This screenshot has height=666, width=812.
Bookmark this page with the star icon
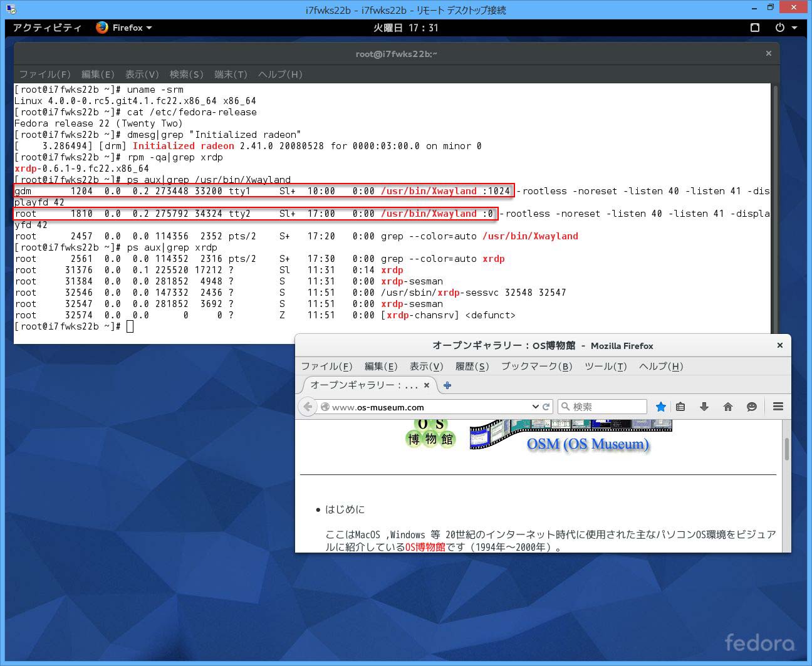[x=660, y=407]
